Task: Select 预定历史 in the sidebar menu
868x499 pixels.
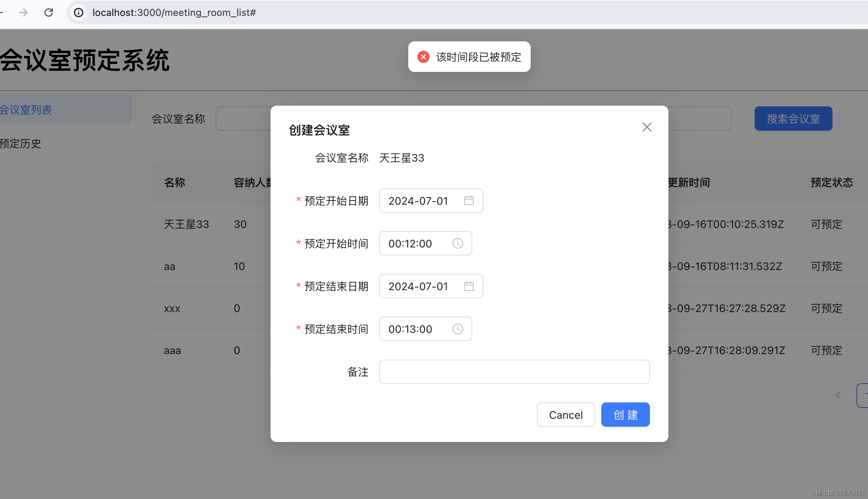Action: click(x=21, y=143)
